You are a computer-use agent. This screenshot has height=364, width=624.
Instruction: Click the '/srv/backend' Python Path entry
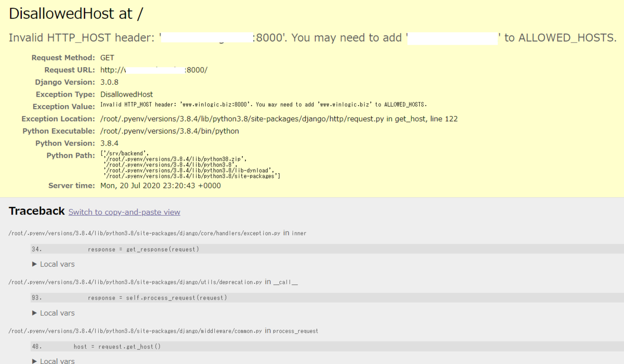tap(126, 153)
